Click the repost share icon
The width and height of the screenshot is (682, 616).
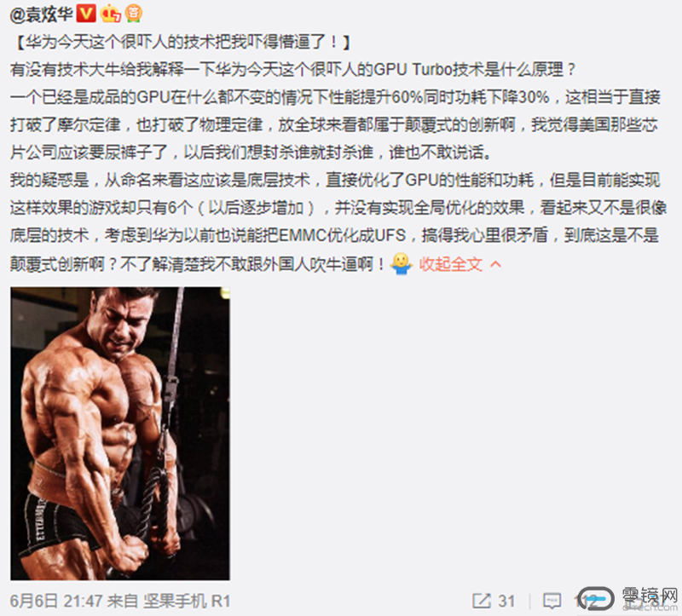click(x=481, y=601)
